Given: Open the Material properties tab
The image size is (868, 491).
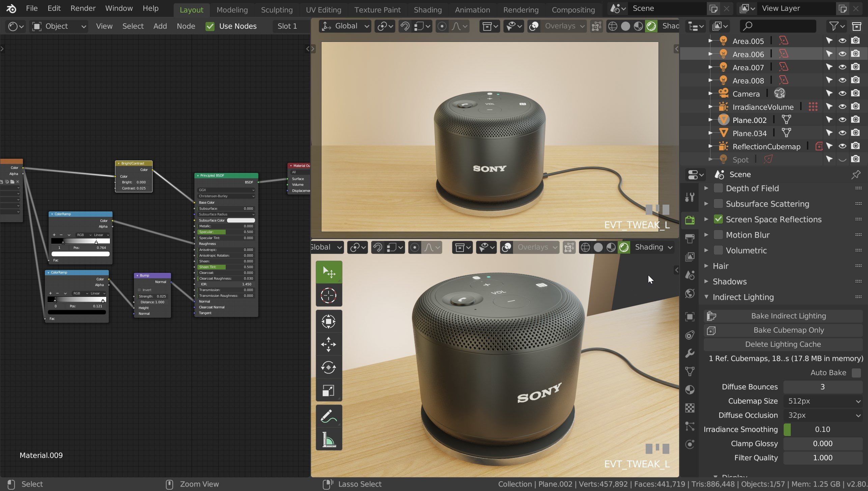Looking at the screenshot, I should pyautogui.click(x=690, y=390).
